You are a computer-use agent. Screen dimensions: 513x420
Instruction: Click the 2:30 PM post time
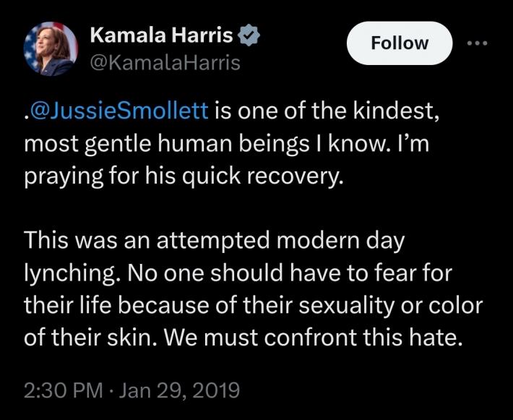click(63, 390)
